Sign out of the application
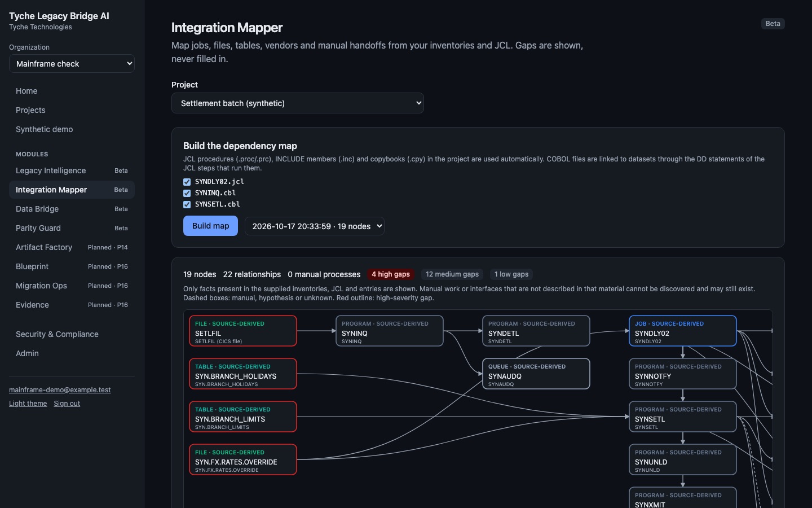812x508 pixels. click(x=67, y=404)
